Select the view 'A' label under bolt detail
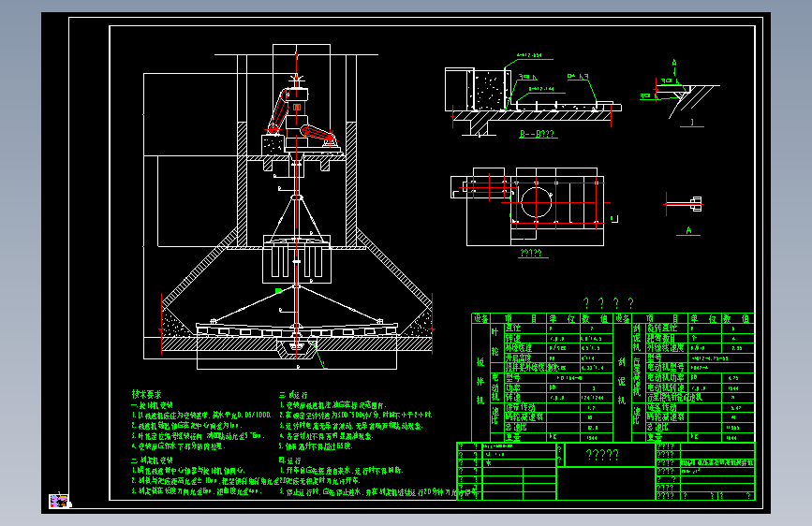Viewport: 812px width, 526px height. coord(688,230)
